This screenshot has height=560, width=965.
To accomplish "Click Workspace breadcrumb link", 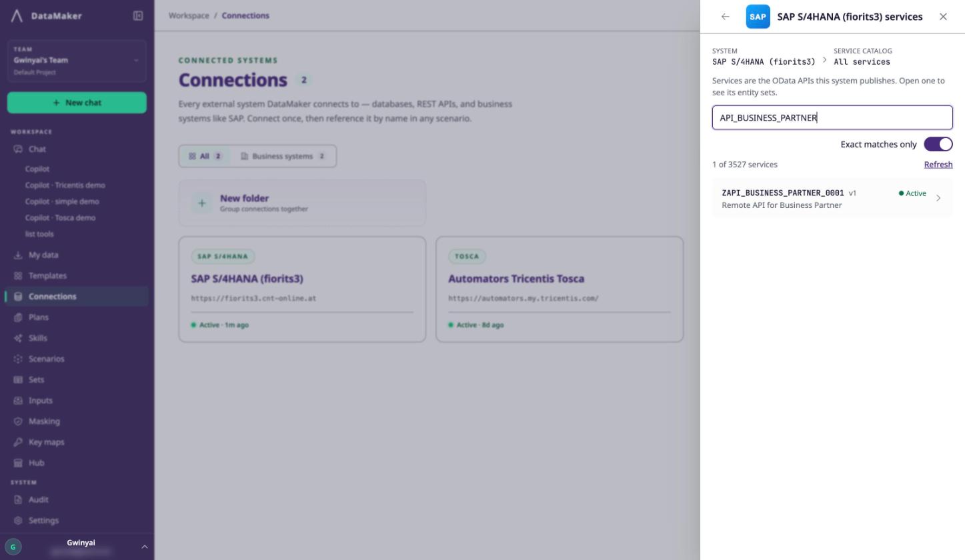I will click(x=189, y=15).
